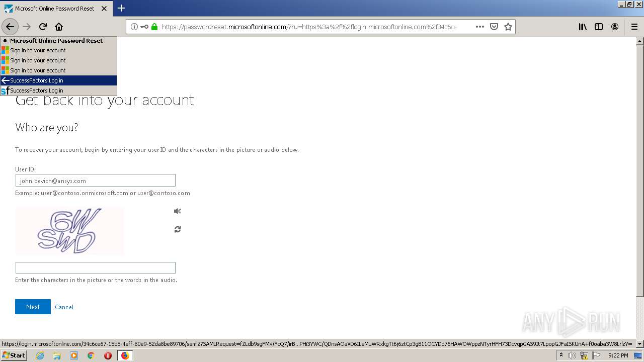Show site information icon in address bar
This screenshot has height=362, width=644.
pyautogui.click(x=134, y=27)
